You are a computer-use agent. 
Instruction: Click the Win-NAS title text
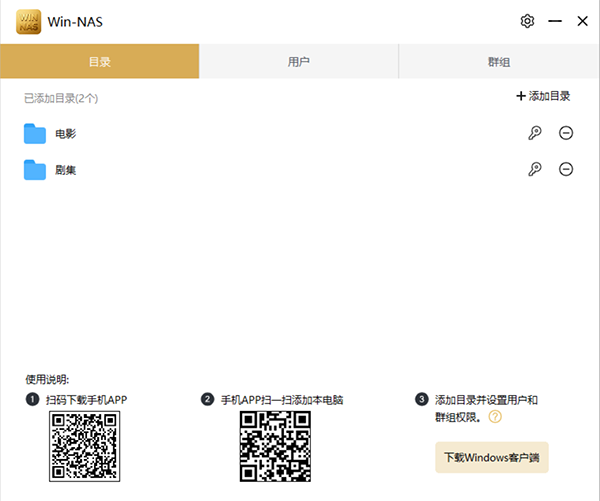(x=75, y=22)
